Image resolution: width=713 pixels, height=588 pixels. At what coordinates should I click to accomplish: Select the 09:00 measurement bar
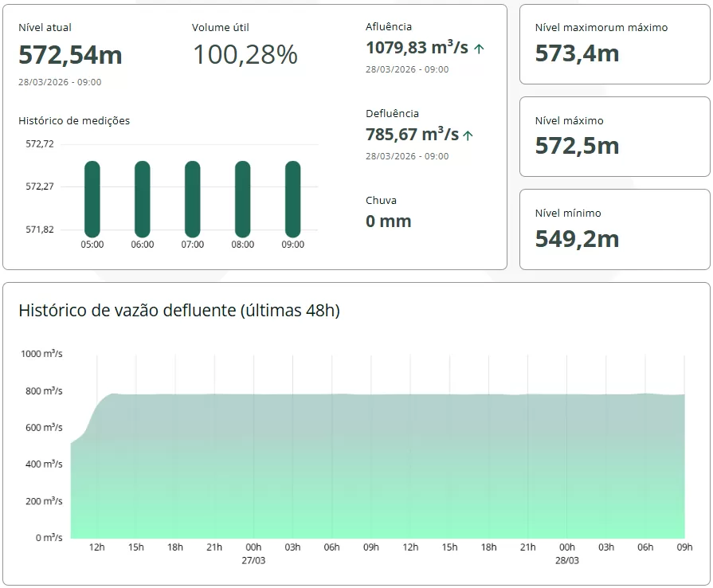[x=293, y=198]
